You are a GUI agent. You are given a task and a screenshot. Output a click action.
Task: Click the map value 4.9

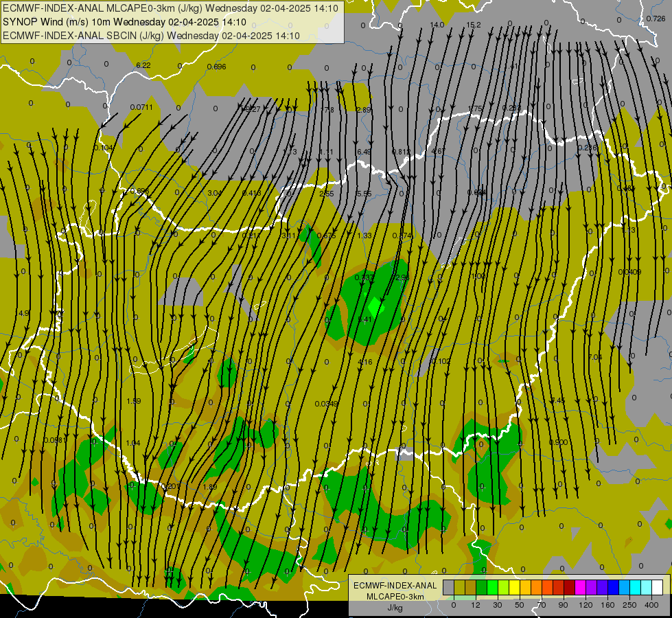(x=24, y=313)
